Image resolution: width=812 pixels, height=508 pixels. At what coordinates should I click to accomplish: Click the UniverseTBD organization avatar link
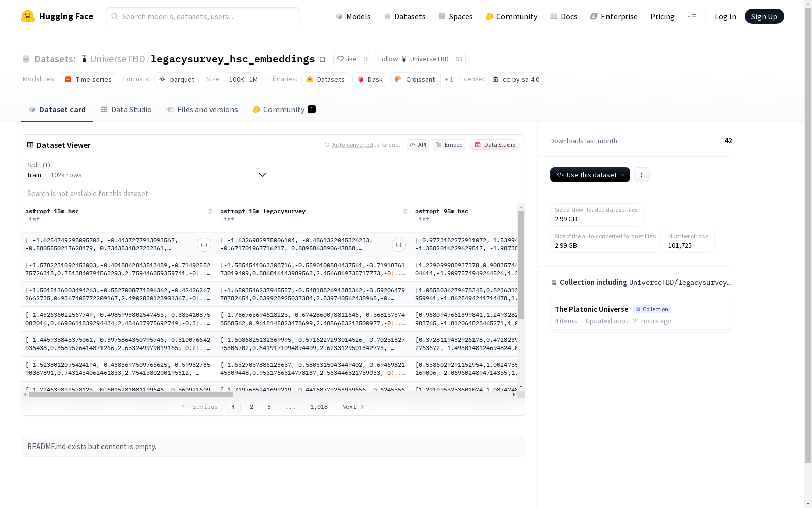[85, 59]
